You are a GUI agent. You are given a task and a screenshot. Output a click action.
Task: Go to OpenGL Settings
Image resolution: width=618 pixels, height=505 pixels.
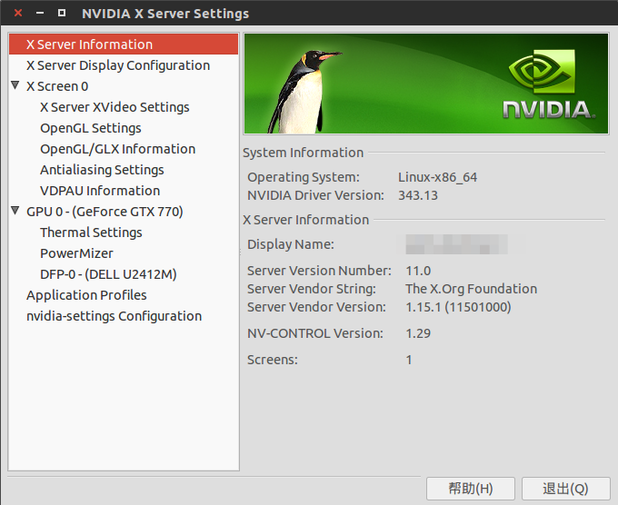pyautogui.click(x=90, y=129)
